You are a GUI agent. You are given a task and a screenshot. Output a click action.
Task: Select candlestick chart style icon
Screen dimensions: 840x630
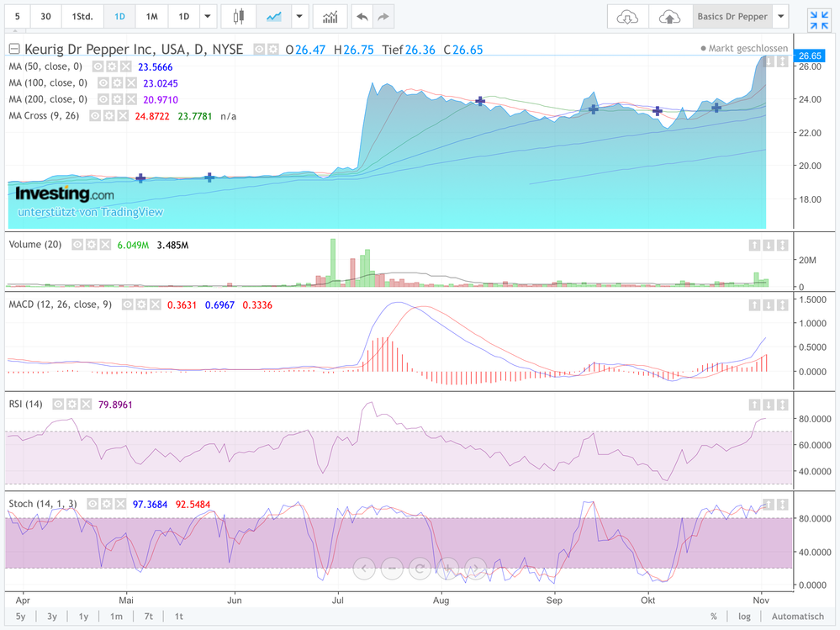tap(239, 17)
